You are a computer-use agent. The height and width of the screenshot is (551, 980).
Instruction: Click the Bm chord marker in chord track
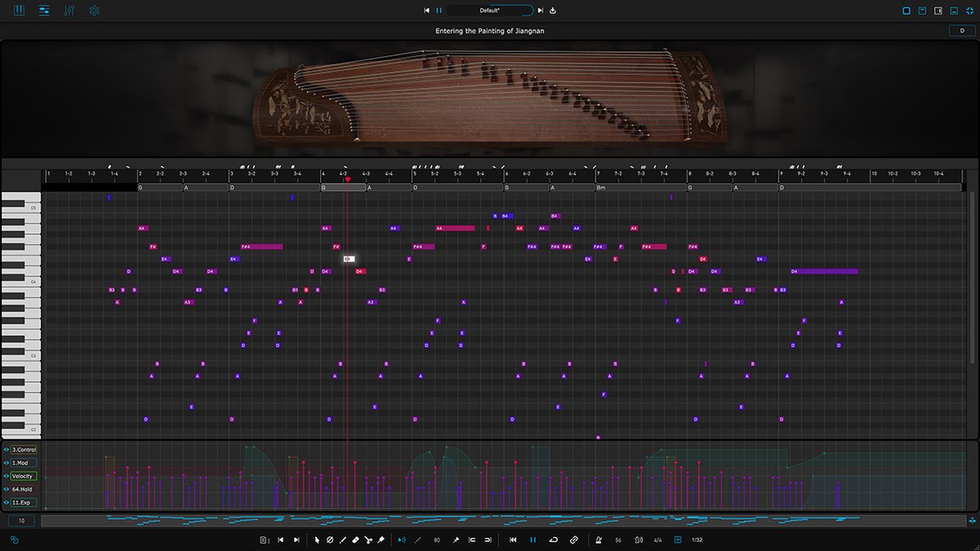pos(640,187)
